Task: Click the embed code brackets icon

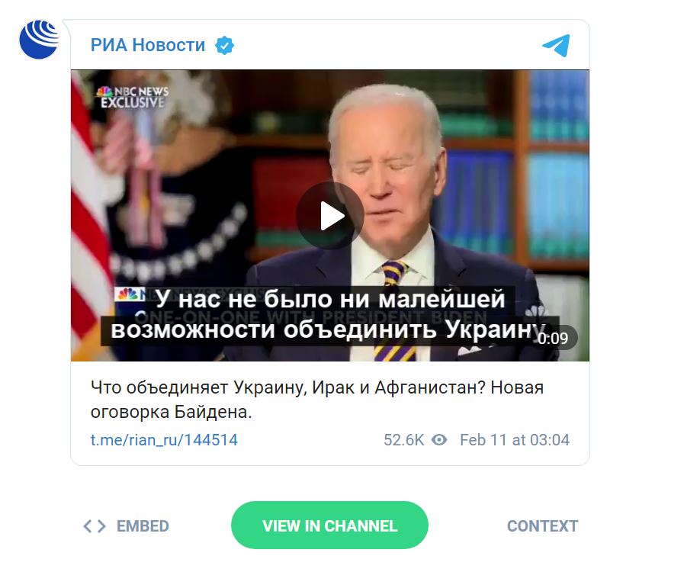Action: coord(95,526)
